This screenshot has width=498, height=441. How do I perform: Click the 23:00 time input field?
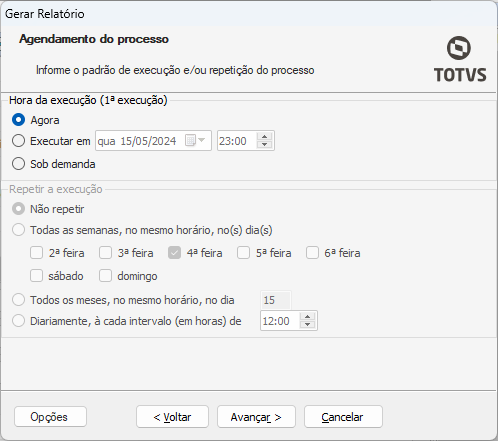pyautogui.click(x=237, y=141)
